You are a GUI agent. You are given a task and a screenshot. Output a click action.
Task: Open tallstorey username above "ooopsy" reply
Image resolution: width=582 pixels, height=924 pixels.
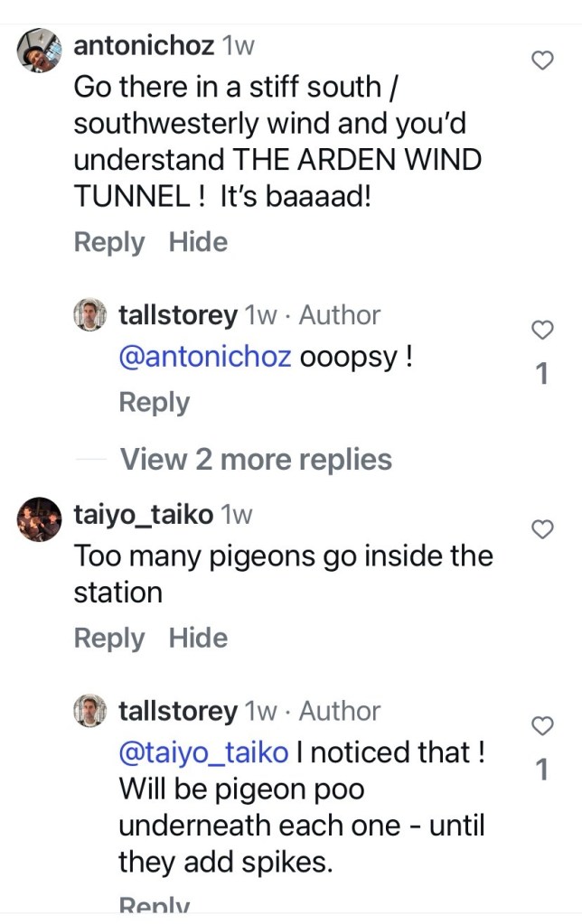point(177,315)
